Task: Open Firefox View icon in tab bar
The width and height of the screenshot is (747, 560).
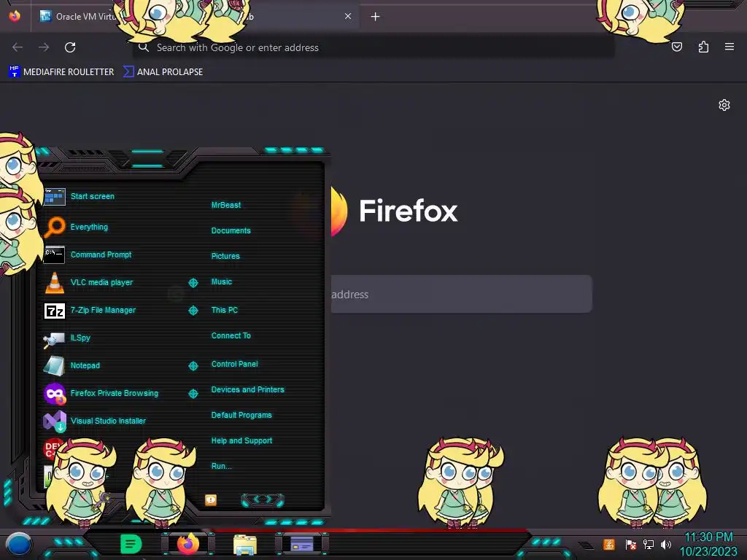Action: [x=15, y=16]
